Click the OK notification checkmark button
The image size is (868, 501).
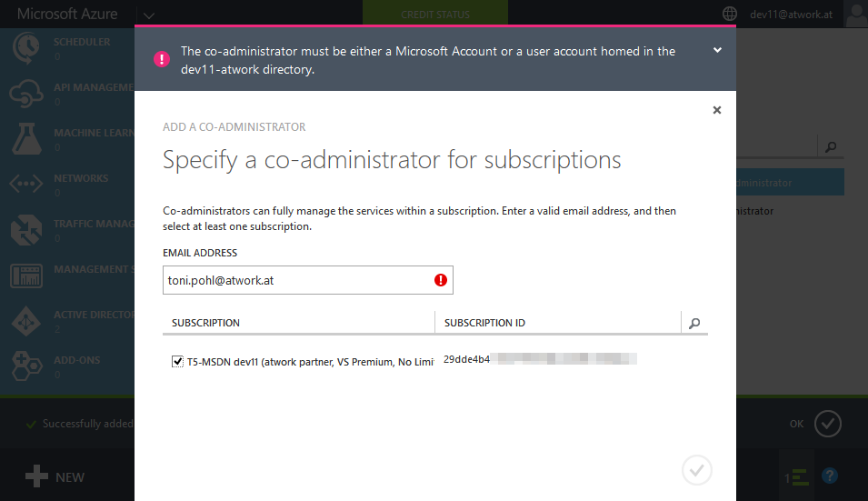827,424
